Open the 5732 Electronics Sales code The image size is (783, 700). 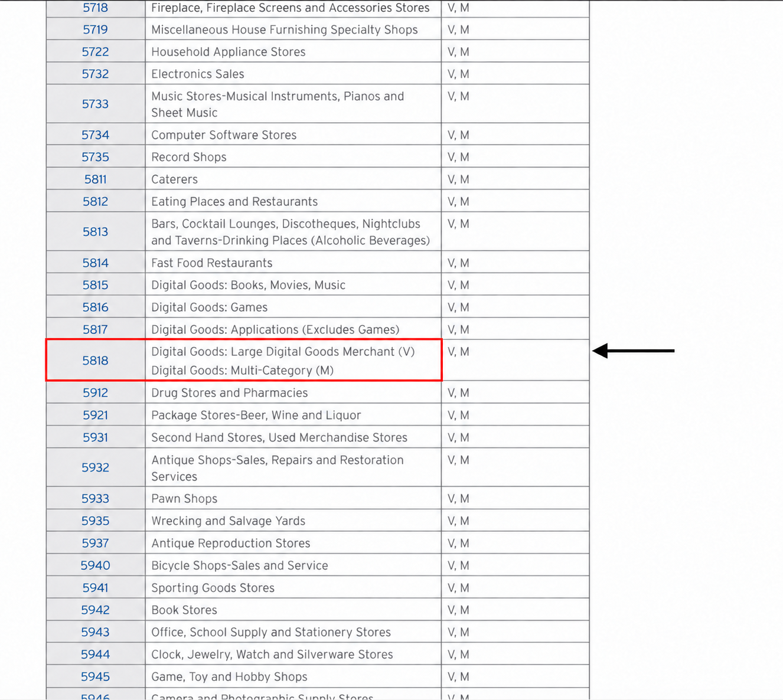pyautogui.click(x=95, y=74)
